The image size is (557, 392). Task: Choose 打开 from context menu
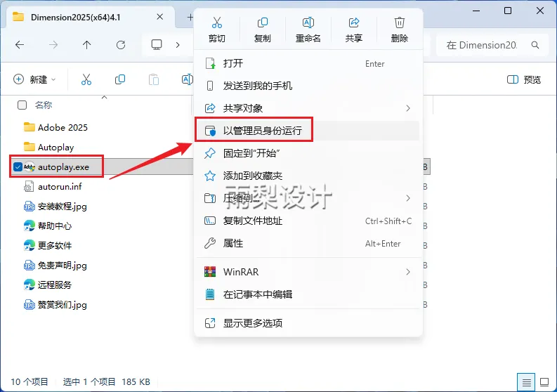(x=308, y=64)
